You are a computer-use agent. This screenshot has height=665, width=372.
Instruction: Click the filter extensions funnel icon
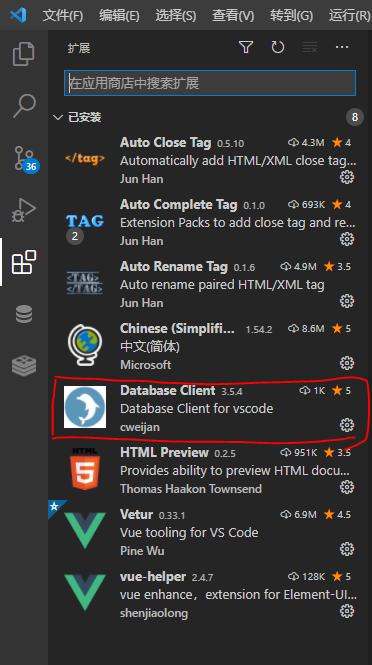246,47
